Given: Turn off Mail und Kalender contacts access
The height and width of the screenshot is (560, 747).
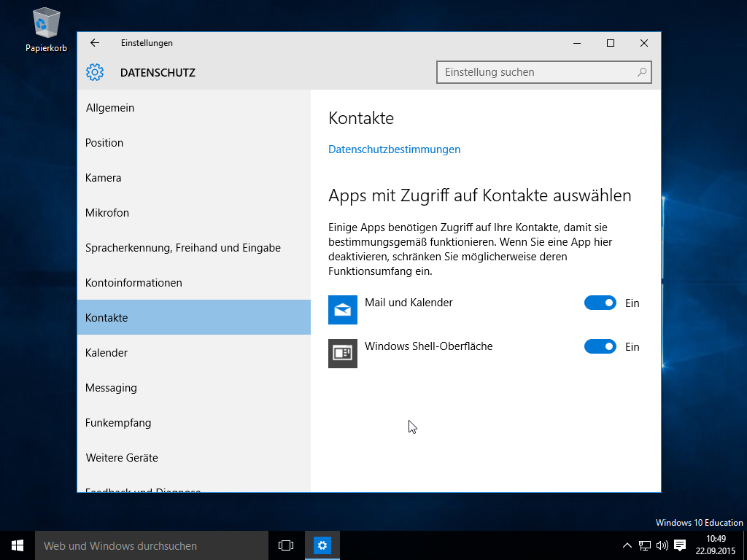Looking at the screenshot, I should coord(600,303).
